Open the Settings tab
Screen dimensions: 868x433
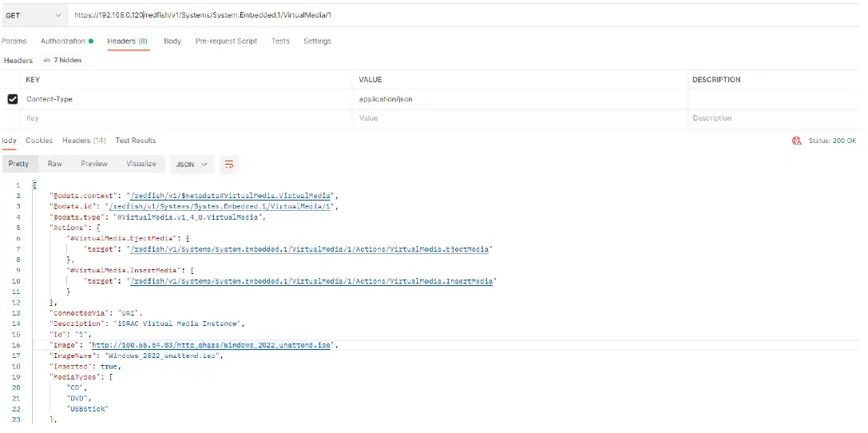[317, 41]
